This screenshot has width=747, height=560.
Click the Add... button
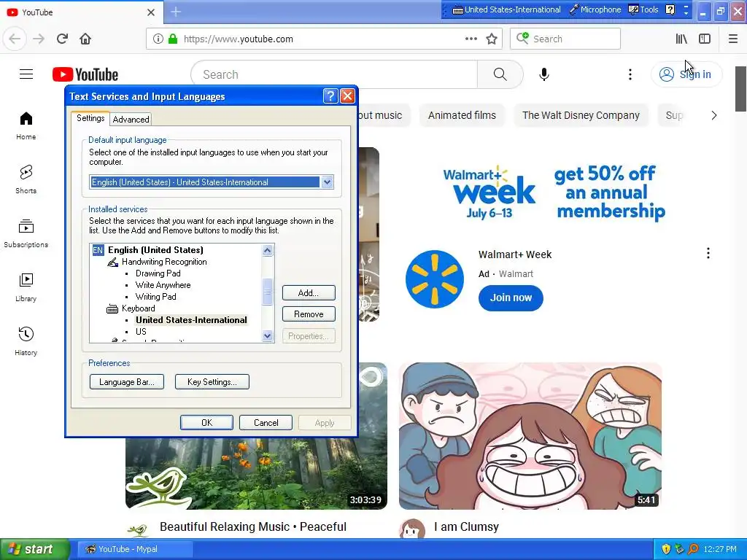309,293
